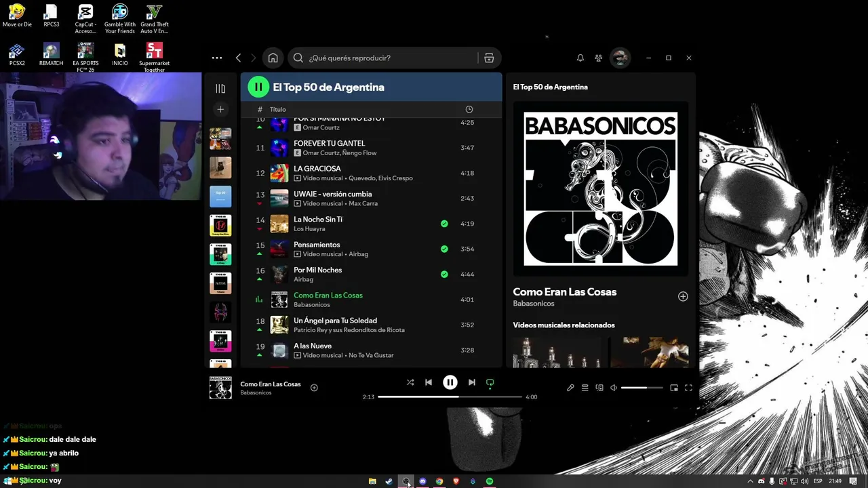The image size is (868, 488).
Task: Skip to next track
Action: 472,382
